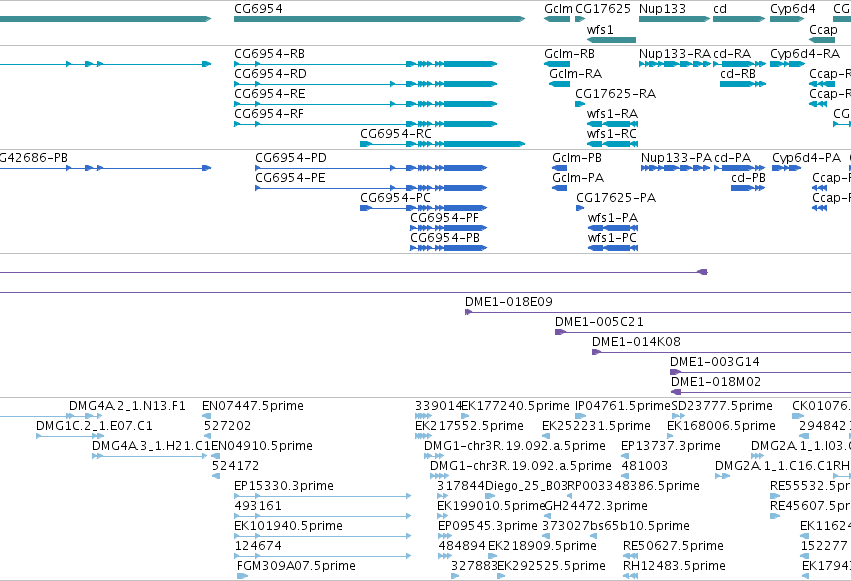Select transcript CG6954-RF

click(269, 114)
